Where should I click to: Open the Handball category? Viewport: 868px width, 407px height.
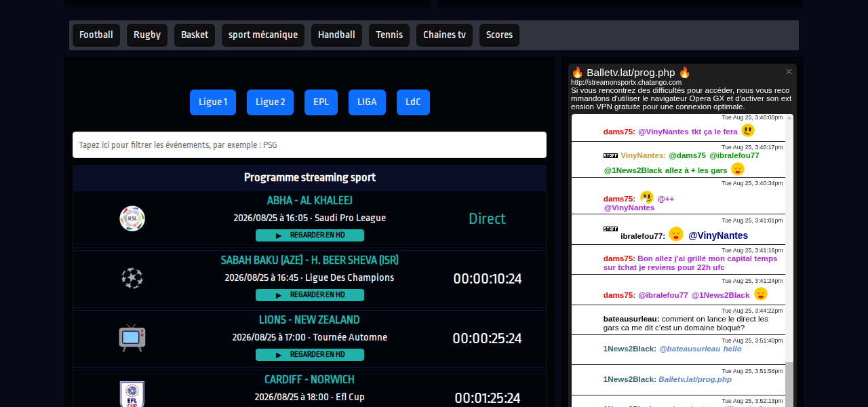click(x=336, y=35)
